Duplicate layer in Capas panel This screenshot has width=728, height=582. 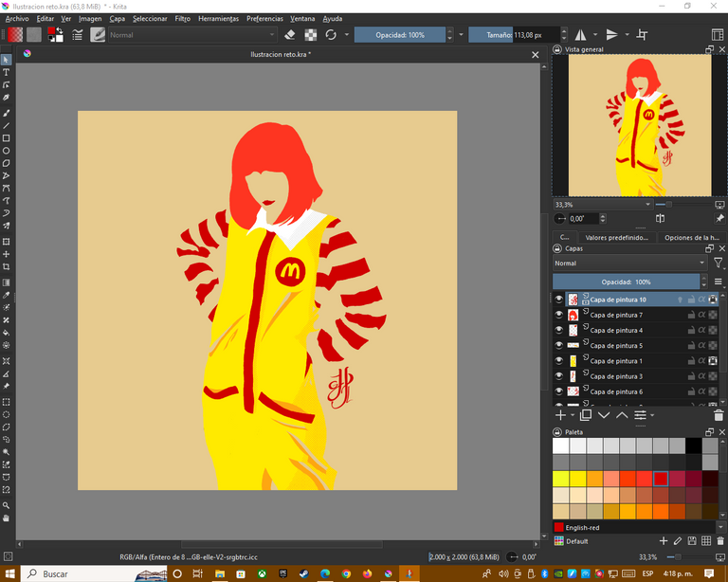pyautogui.click(x=586, y=415)
